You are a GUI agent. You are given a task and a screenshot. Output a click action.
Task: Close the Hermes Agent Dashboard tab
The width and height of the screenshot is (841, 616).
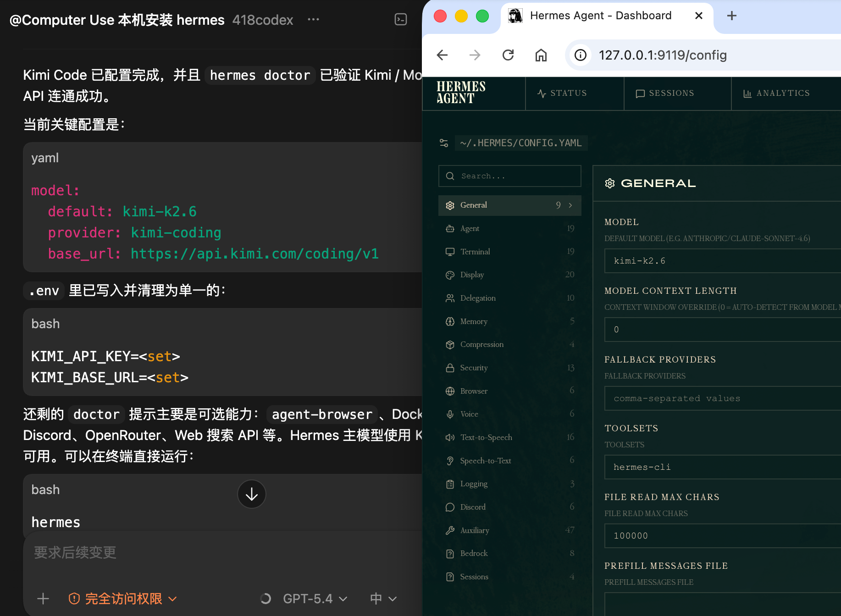point(699,16)
